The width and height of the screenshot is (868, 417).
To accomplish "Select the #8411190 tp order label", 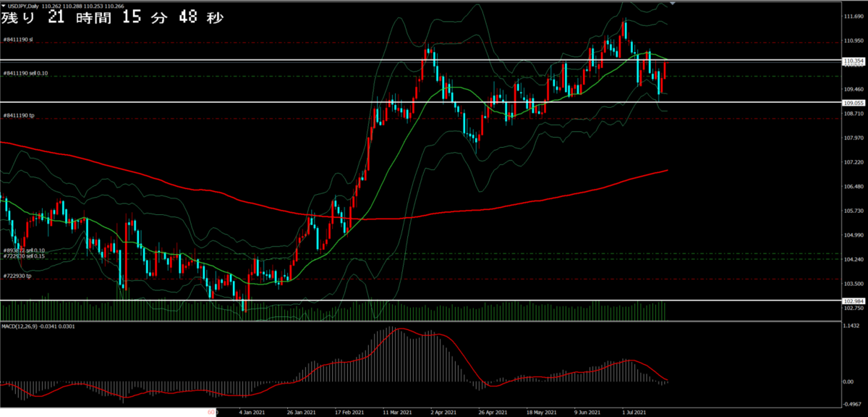I will [x=18, y=115].
